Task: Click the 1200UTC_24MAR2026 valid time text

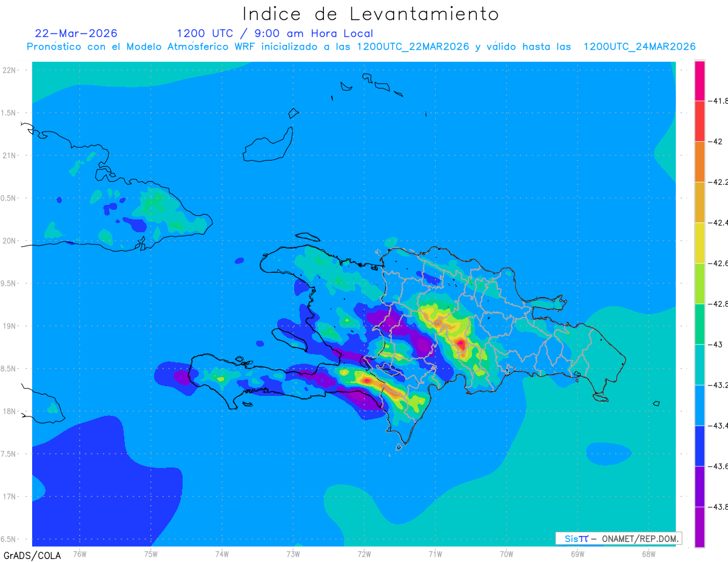Action: 639,47
